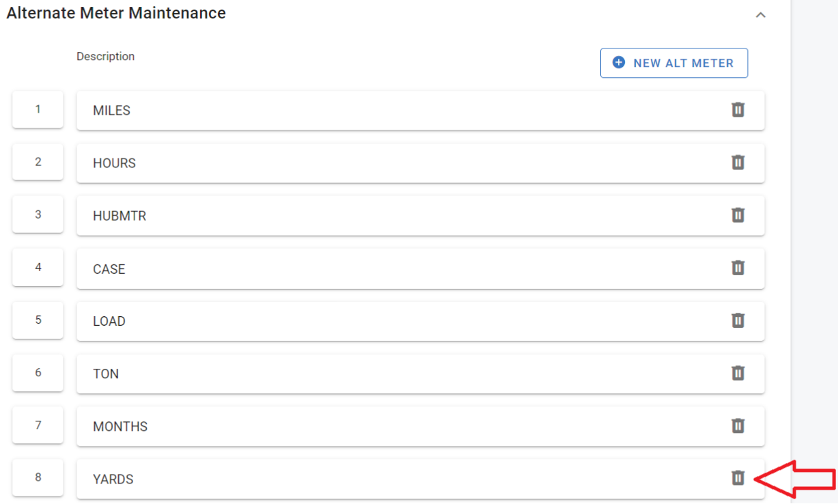Viewport: 838px width, 504px height.
Task: Delete the YARDS alternate meter
Action: (x=738, y=478)
